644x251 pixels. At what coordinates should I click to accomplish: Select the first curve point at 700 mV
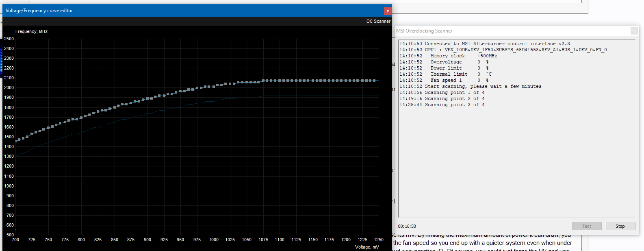[x=16, y=141]
